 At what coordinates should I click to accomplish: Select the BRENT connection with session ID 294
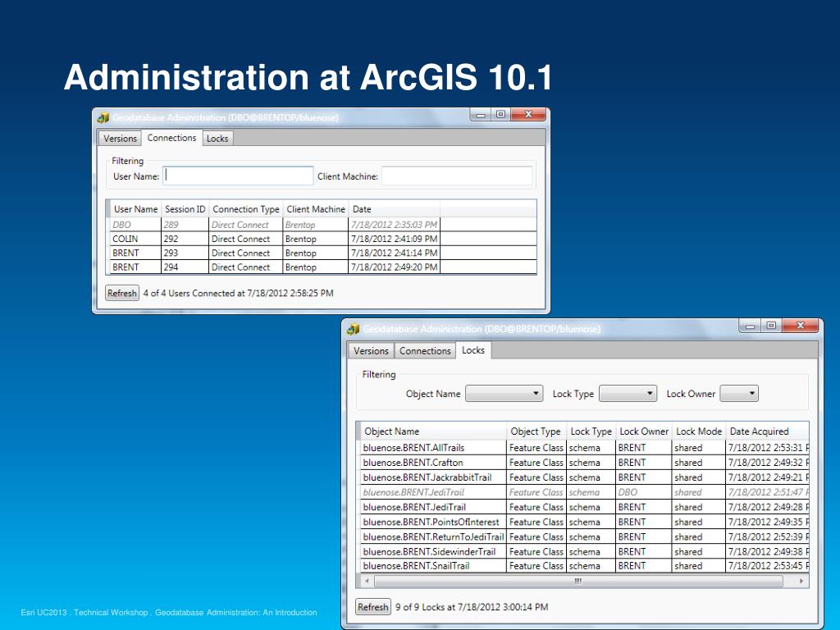click(x=323, y=267)
